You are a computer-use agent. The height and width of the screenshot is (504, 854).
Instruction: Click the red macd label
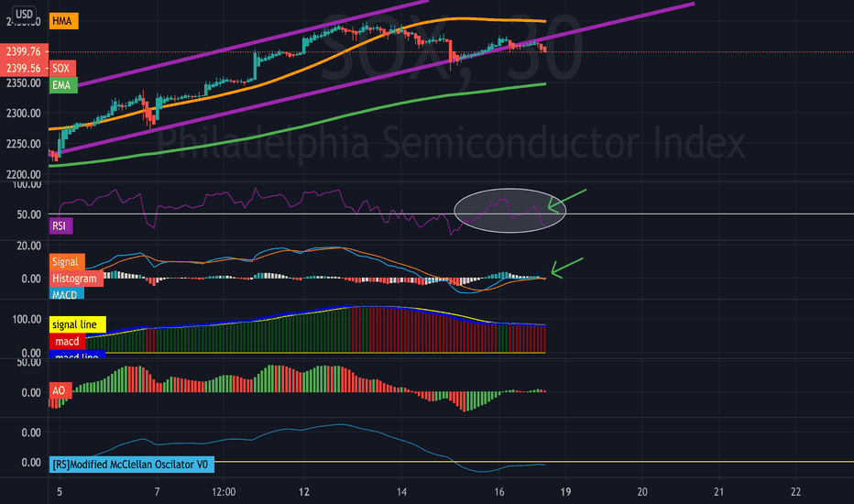68,342
